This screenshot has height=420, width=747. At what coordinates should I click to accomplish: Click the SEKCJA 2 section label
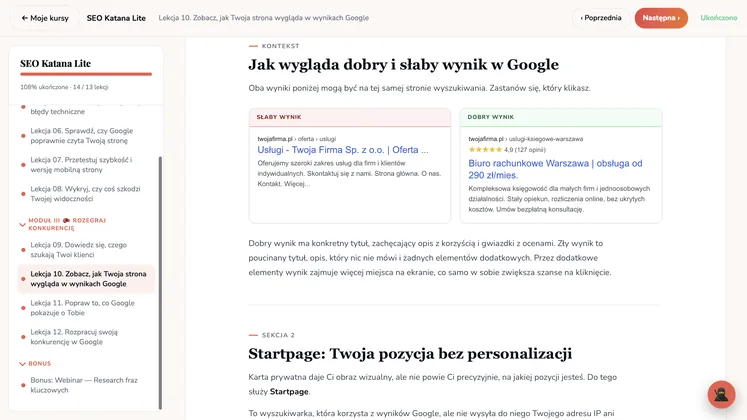click(x=278, y=335)
